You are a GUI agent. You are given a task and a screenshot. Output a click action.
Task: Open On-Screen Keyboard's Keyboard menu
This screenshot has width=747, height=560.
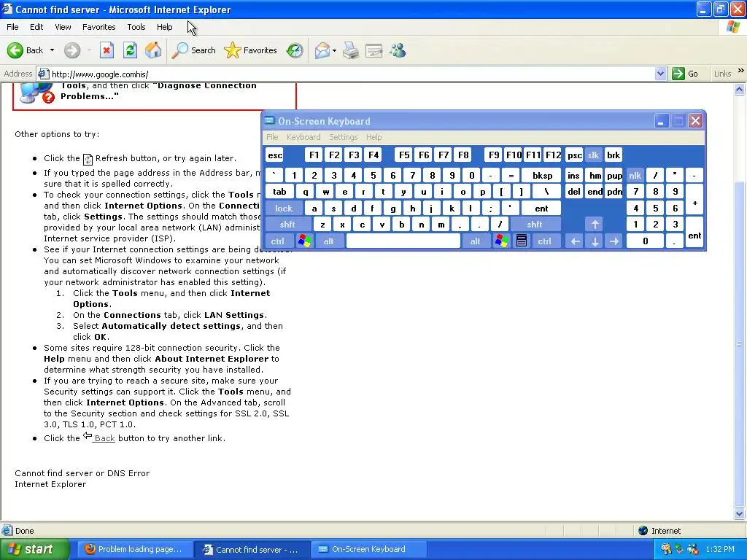pos(303,137)
